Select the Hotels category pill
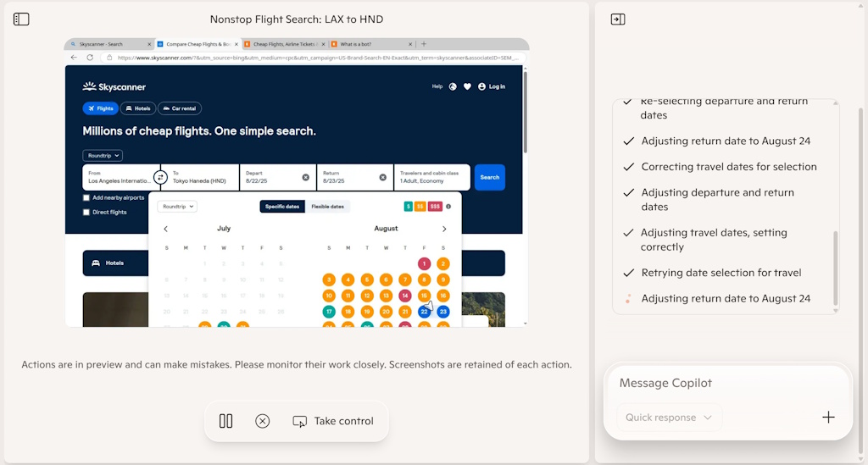Viewport: 868px width, 465px height. click(137, 108)
